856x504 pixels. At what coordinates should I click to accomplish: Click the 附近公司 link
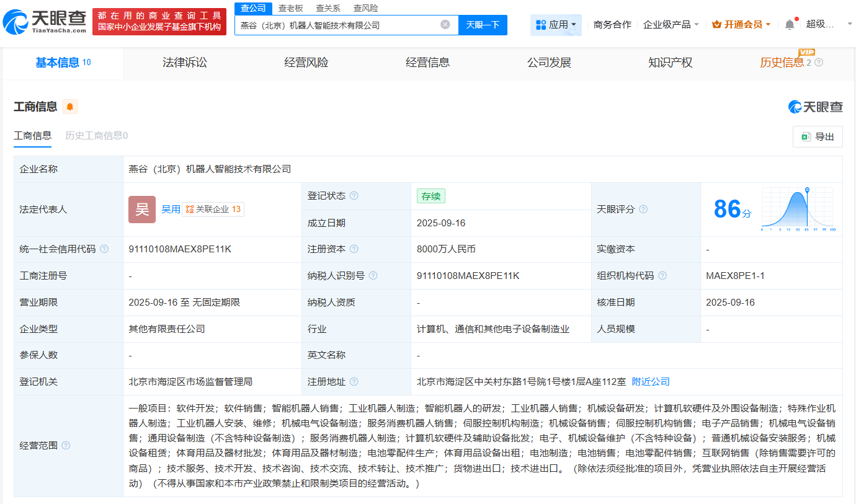tap(650, 381)
